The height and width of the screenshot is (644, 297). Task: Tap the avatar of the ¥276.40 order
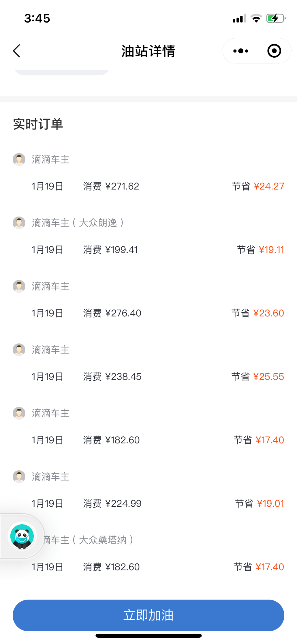[x=19, y=286]
